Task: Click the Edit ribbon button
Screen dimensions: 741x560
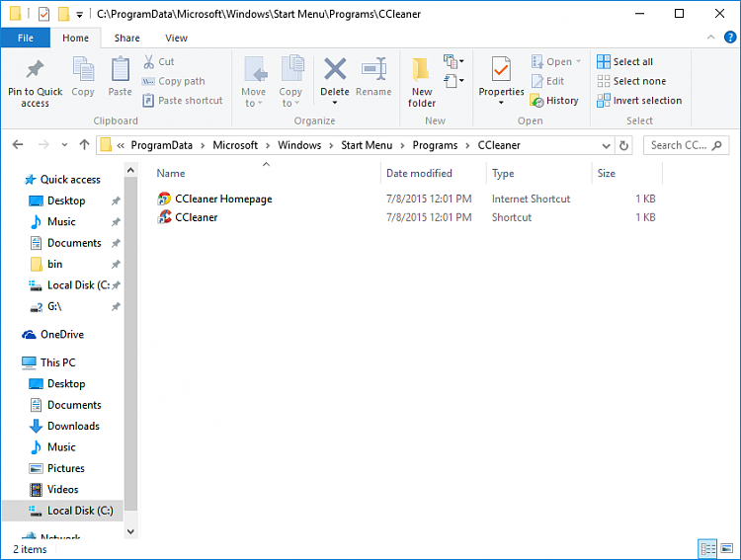Action: point(548,81)
